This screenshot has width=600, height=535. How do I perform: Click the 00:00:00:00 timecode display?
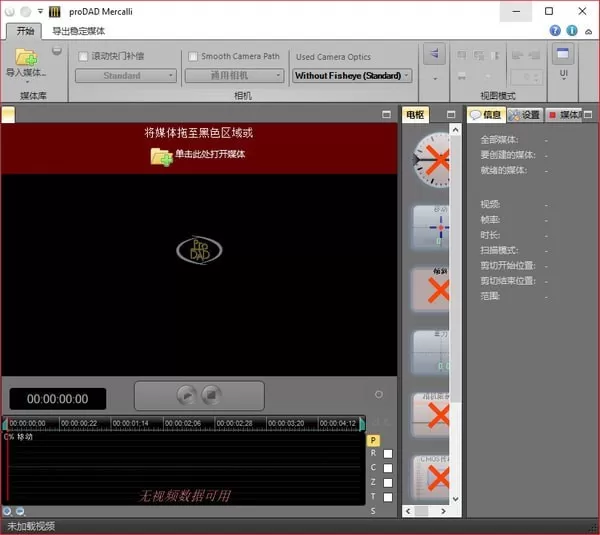click(58, 399)
